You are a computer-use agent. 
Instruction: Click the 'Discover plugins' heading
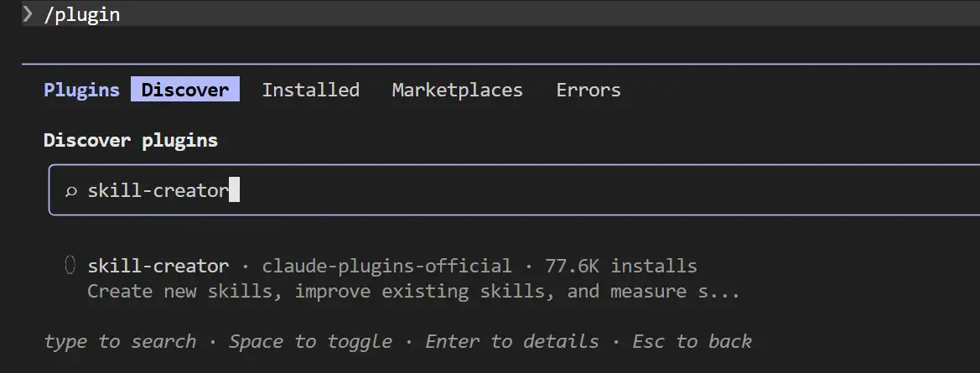click(x=130, y=140)
